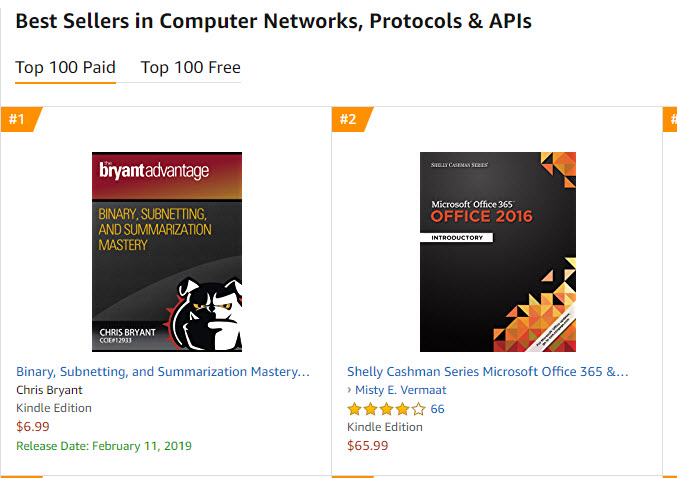Click the Release Date February 11, 2019 text
The height and width of the screenshot is (478, 677).
click(104, 446)
